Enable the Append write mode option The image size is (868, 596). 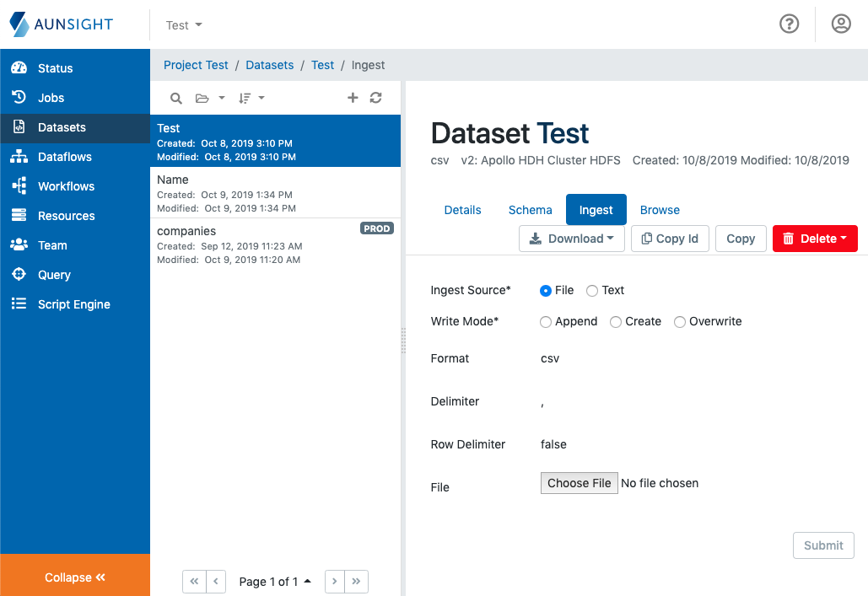point(546,322)
